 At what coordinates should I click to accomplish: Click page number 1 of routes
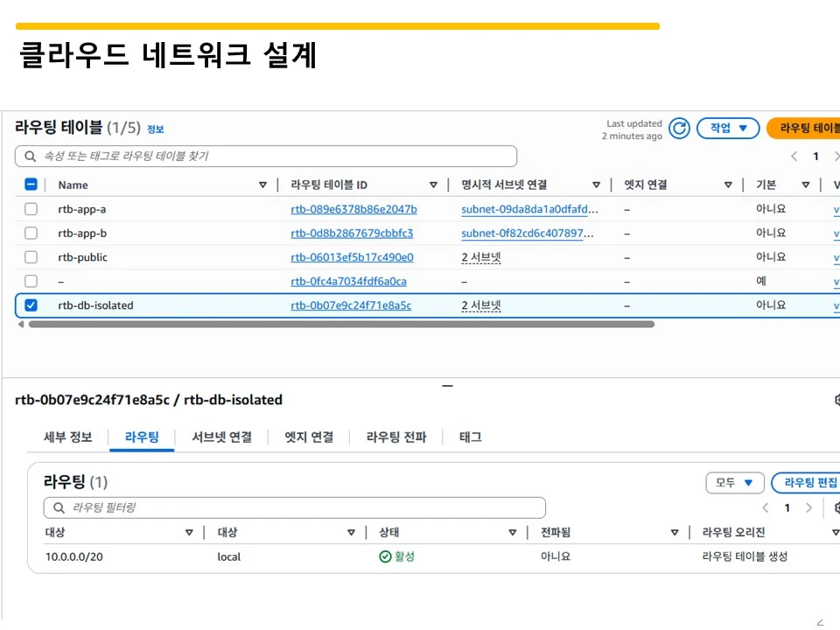coord(787,507)
